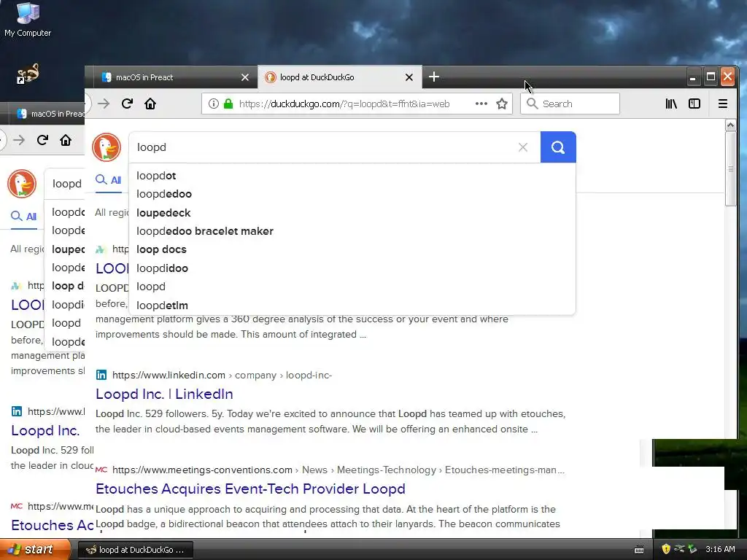747x560 pixels.
Task: Open My Computer desktop icon
Action: tap(28, 20)
